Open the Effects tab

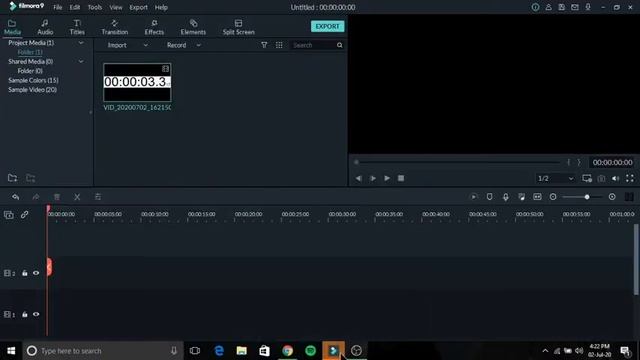[x=154, y=27]
